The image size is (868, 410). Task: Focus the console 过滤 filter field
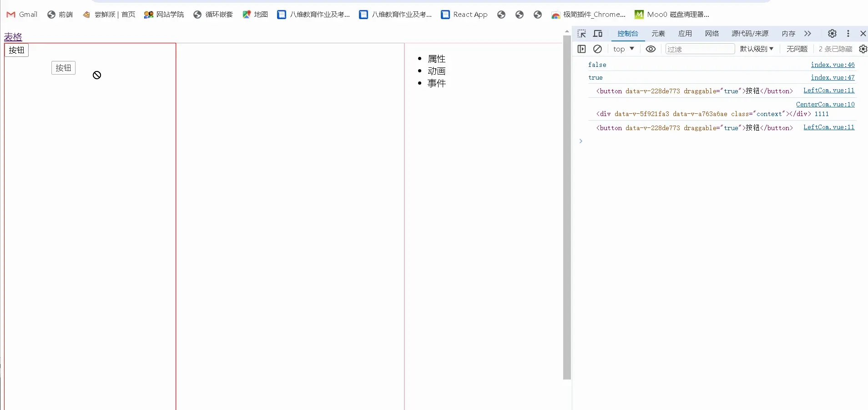coord(700,49)
